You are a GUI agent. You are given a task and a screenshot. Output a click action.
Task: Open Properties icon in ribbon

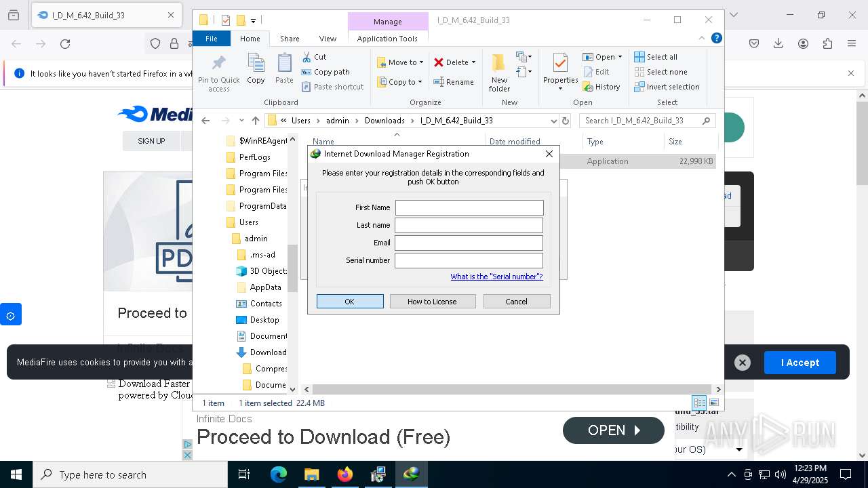tap(560, 73)
